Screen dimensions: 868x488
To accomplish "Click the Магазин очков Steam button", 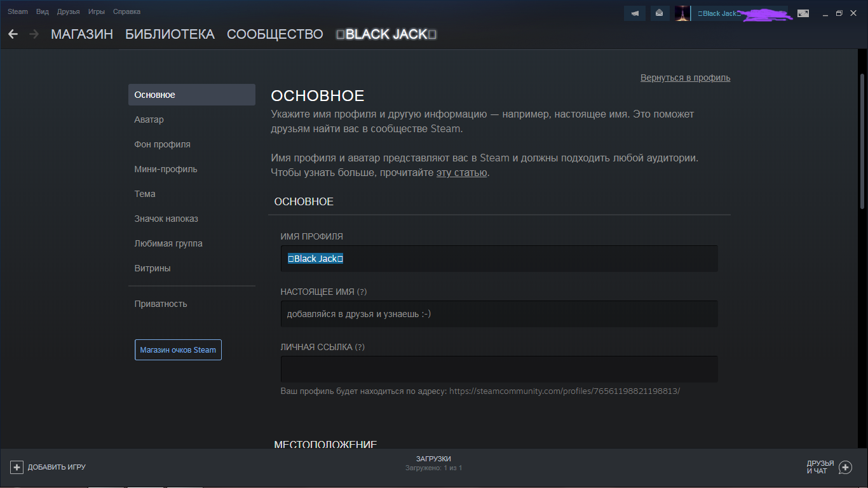I will 178,349.
